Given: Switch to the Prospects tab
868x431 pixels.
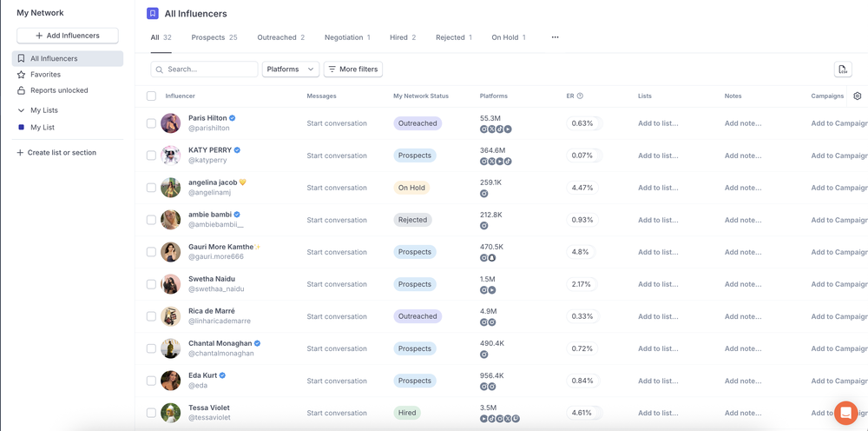Looking at the screenshot, I should coord(214,37).
